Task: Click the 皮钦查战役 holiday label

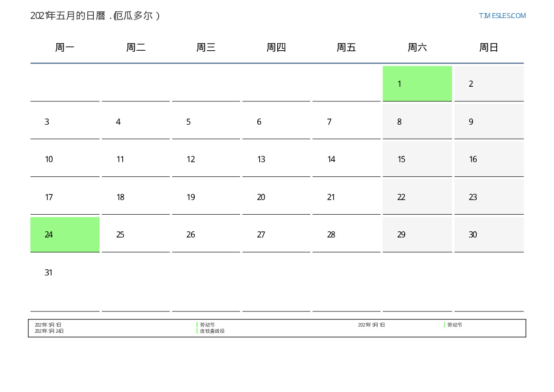Action: 212,331
